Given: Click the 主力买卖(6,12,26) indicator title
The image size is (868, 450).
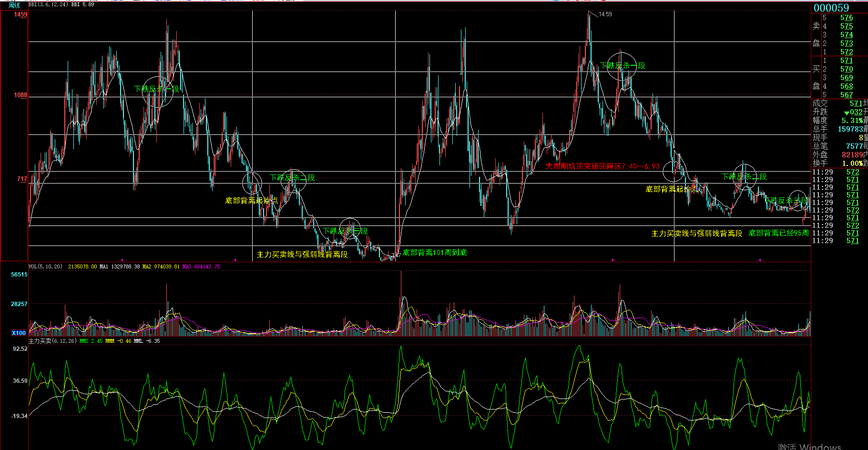Looking at the screenshot, I should pos(52,341).
